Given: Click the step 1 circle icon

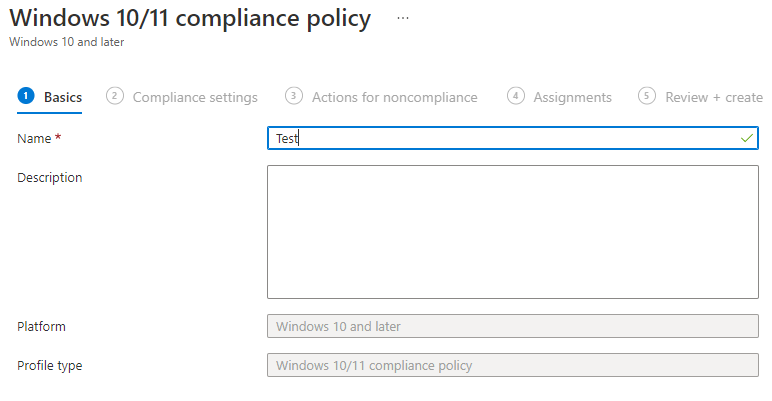Looking at the screenshot, I should 26,96.
